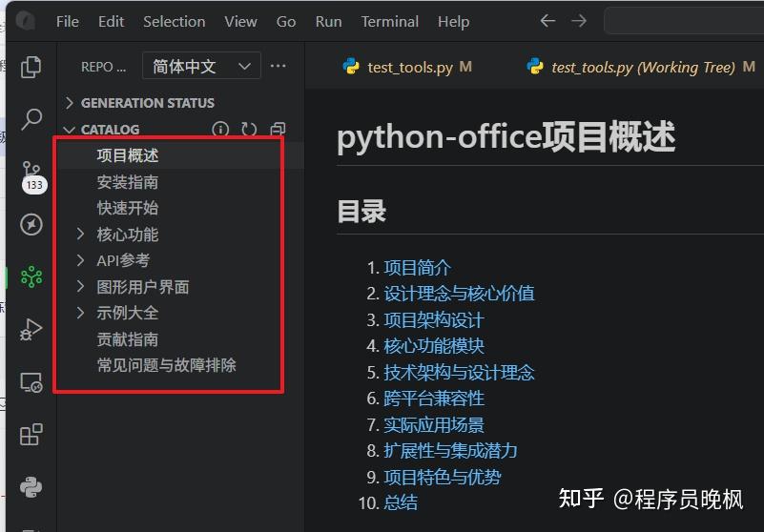Follow the 核心功能模块 link
764x532 pixels.
434,346
